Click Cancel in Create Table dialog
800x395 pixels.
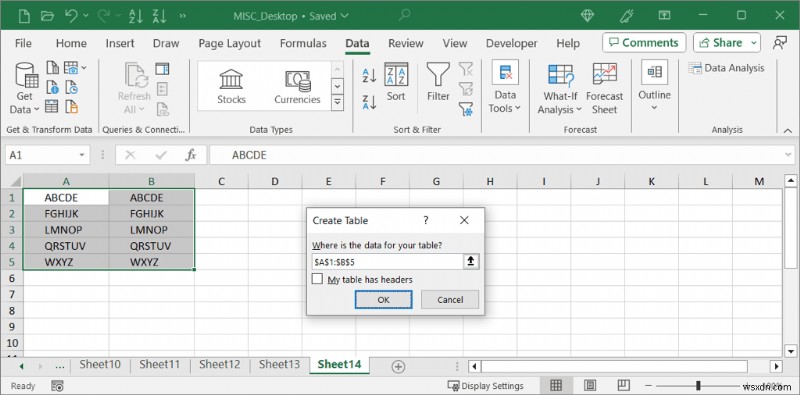click(x=450, y=300)
